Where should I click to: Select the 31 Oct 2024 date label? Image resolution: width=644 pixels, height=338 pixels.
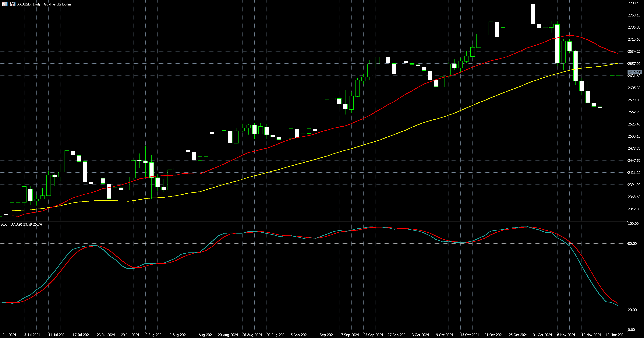pyautogui.click(x=542, y=335)
